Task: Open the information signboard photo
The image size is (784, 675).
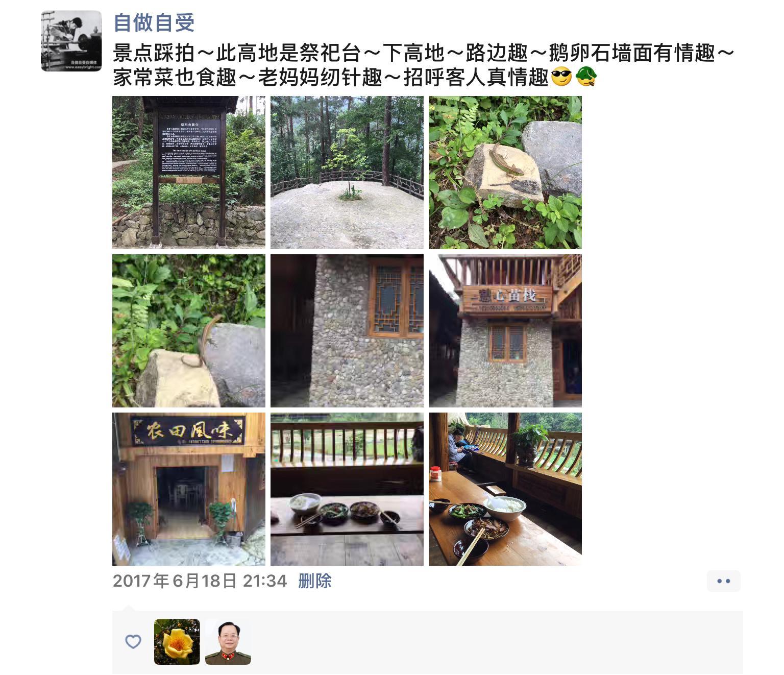Action: coord(189,173)
